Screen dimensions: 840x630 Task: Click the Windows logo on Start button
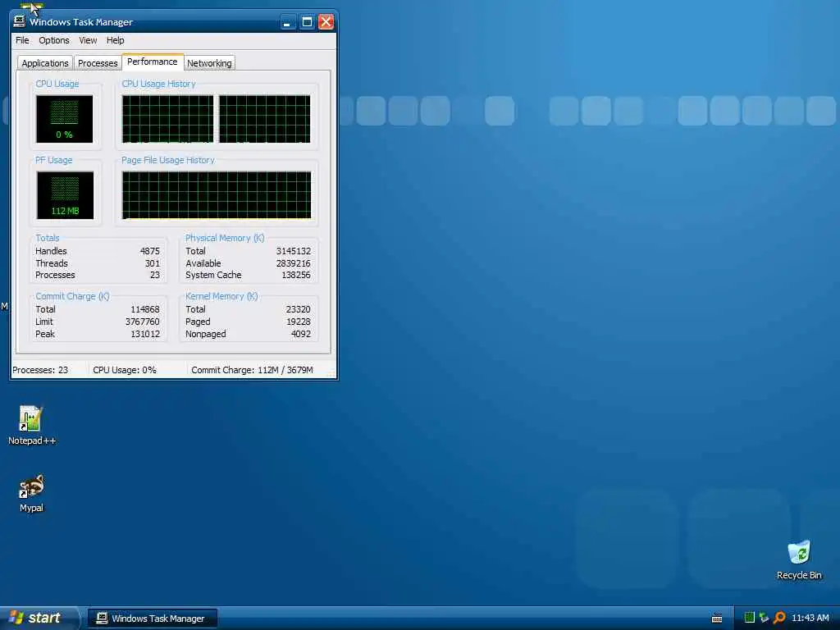pos(16,618)
